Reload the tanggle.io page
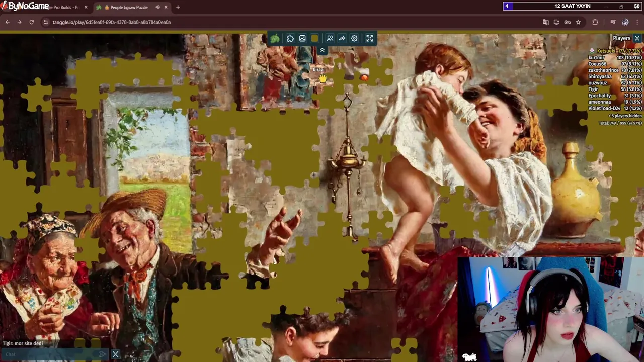 [x=31, y=22]
